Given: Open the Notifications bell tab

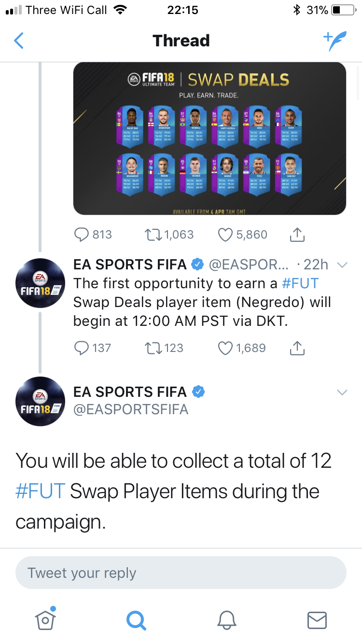Looking at the screenshot, I should click(x=226, y=619).
